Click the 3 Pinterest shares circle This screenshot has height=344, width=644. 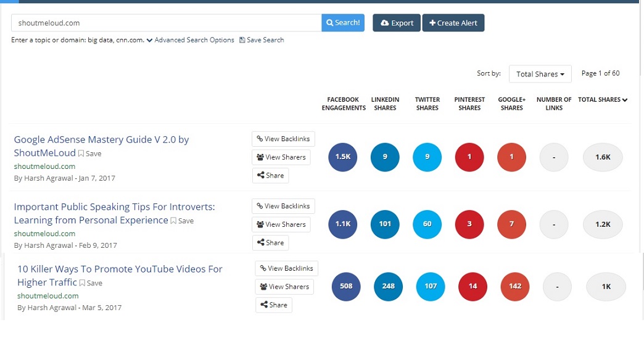pos(469,224)
